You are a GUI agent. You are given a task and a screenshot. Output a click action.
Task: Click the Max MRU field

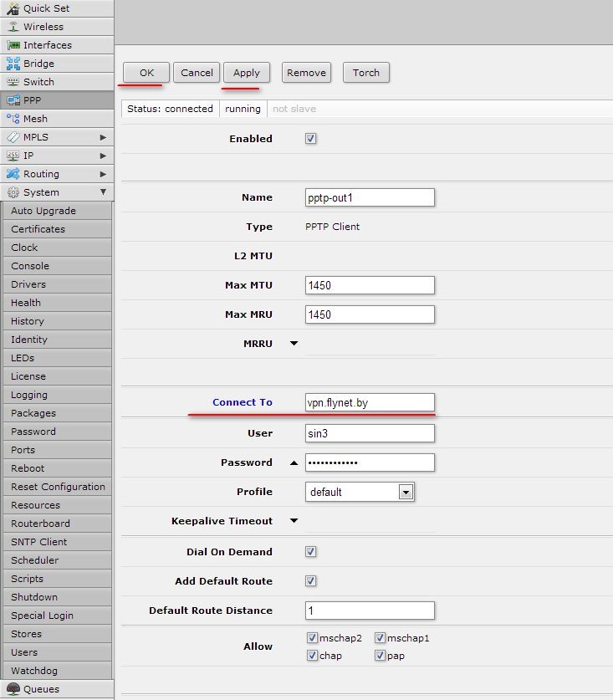coord(370,314)
